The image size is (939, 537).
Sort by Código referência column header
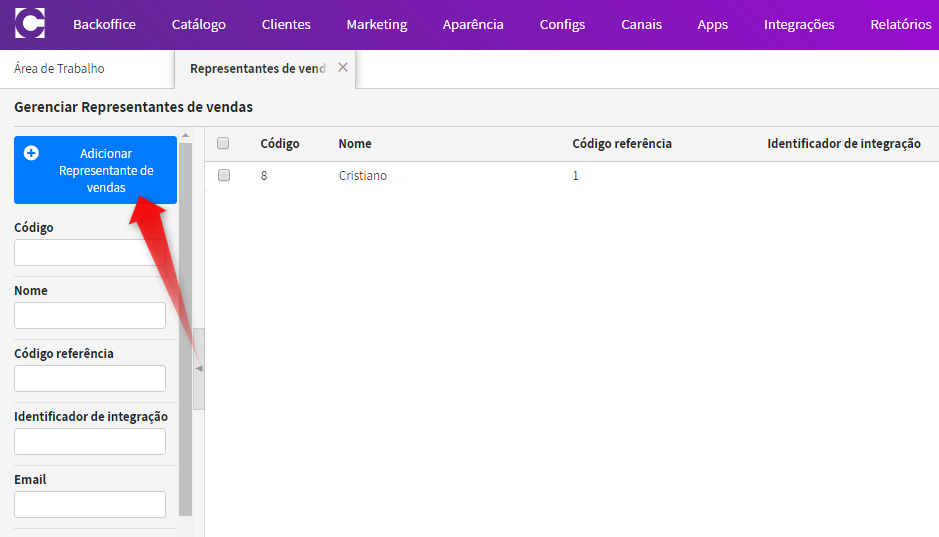pyautogui.click(x=622, y=144)
